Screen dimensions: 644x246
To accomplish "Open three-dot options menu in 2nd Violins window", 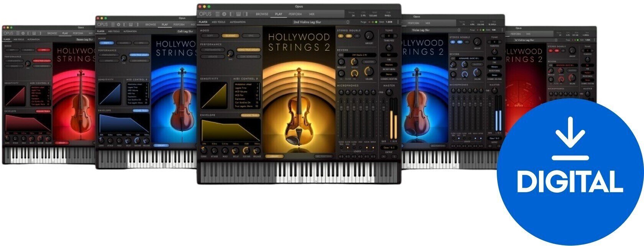I will click(x=398, y=22).
